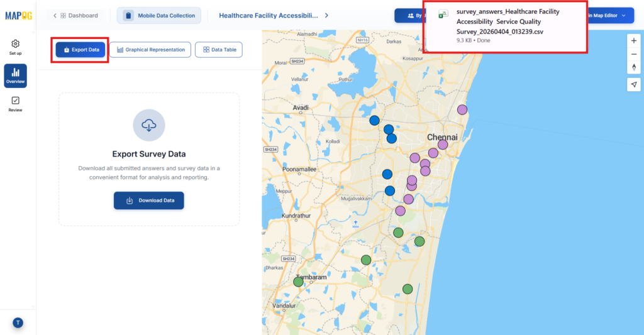Go back to Dashboard

75,15
